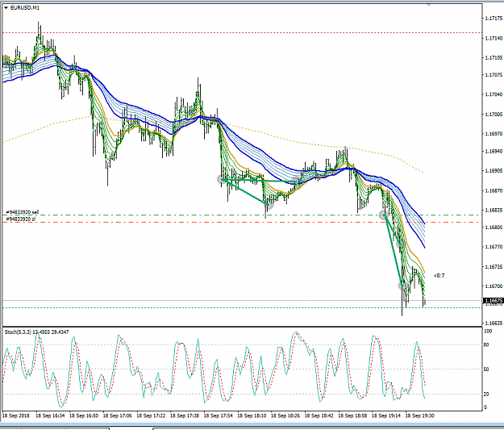This screenshot has width=504, height=430.
Task: Click price axis label 1.17040
Action: pyautogui.click(x=494, y=94)
